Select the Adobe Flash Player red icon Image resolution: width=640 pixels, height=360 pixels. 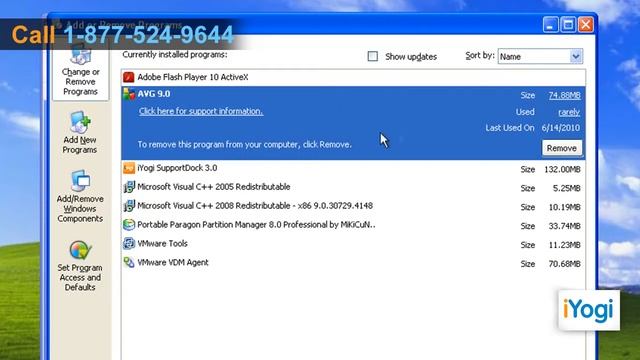pyautogui.click(x=129, y=77)
